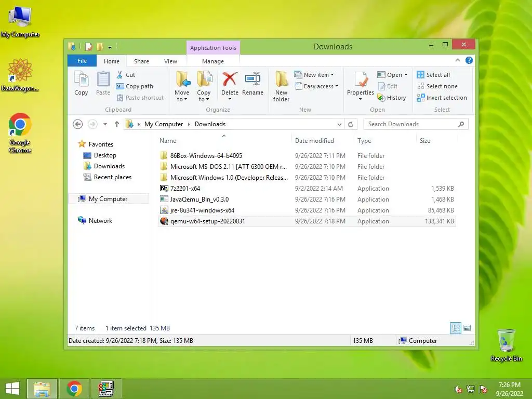Screen dimensions: 532x399
Task: Select the Microsoft Windows 1.0 folder
Action: coord(307,178)
